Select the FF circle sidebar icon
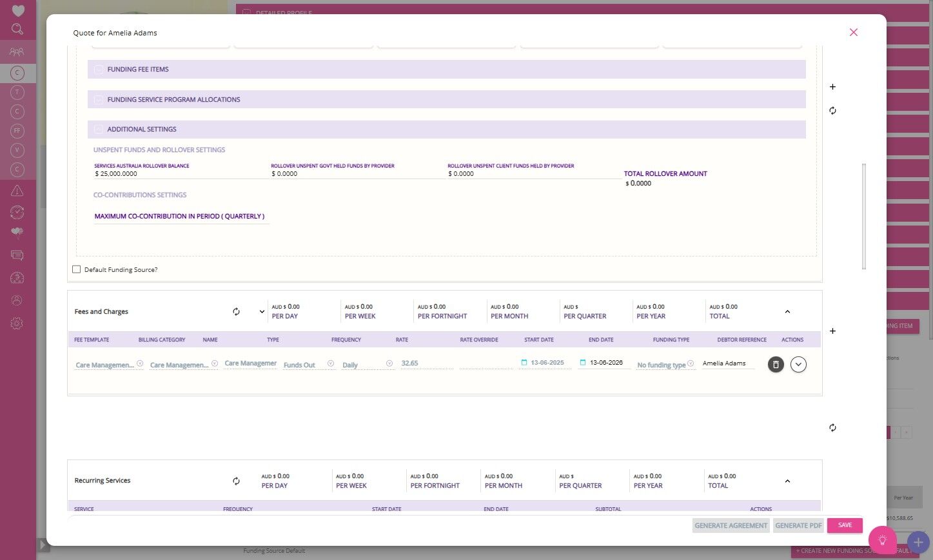This screenshot has width=933, height=560. 17,131
